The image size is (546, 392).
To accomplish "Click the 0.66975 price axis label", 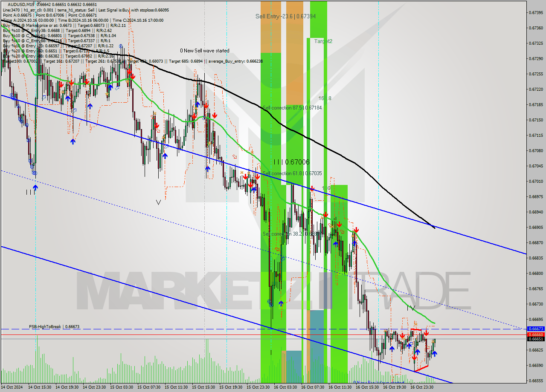I will pos(536,196).
